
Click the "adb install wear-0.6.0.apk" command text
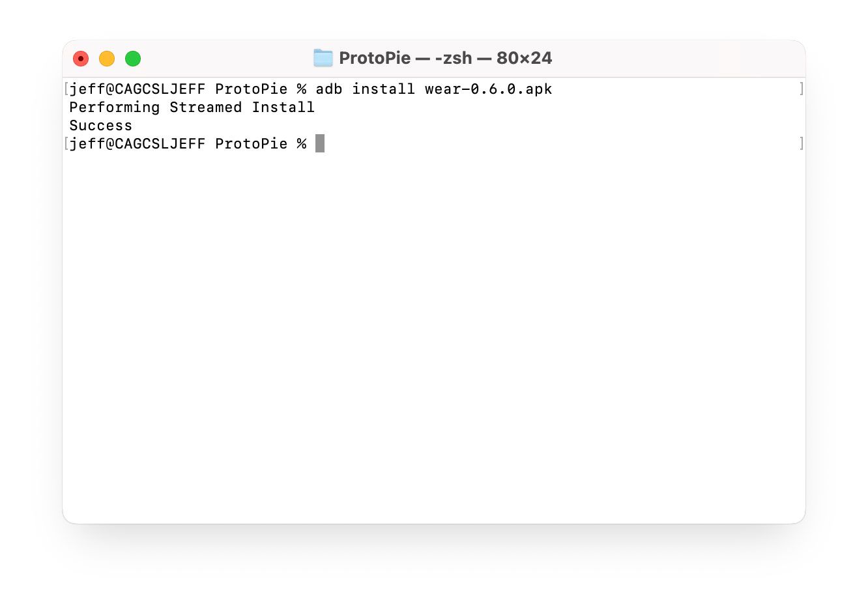(434, 89)
